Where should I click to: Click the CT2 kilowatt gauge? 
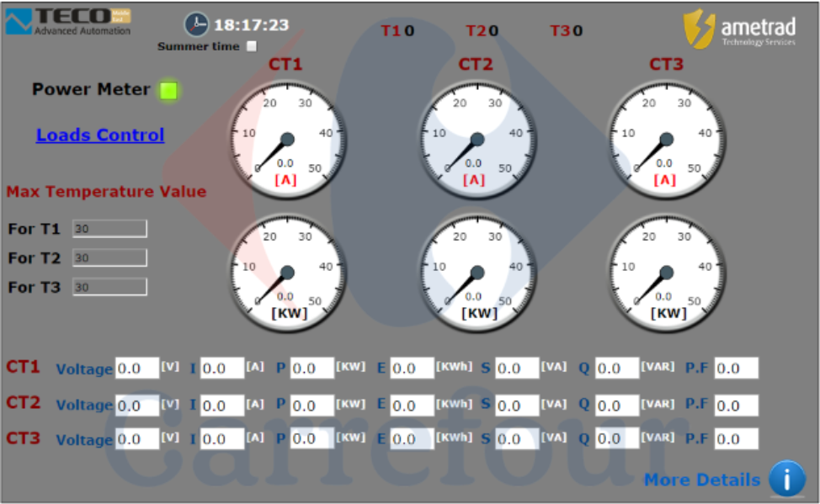(477, 273)
